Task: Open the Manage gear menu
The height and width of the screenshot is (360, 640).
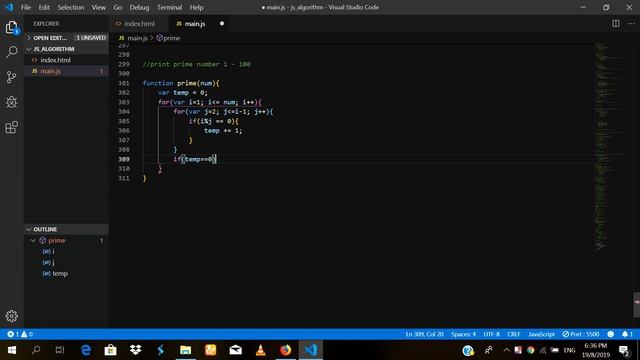Action: point(11,316)
